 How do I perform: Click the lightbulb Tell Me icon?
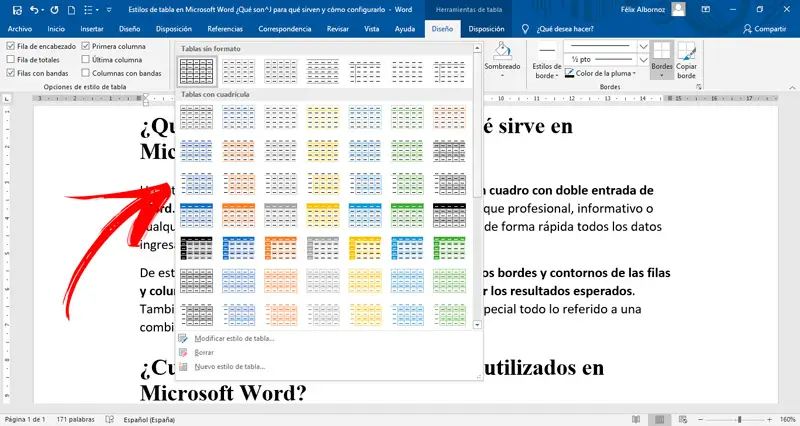(x=525, y=29)
